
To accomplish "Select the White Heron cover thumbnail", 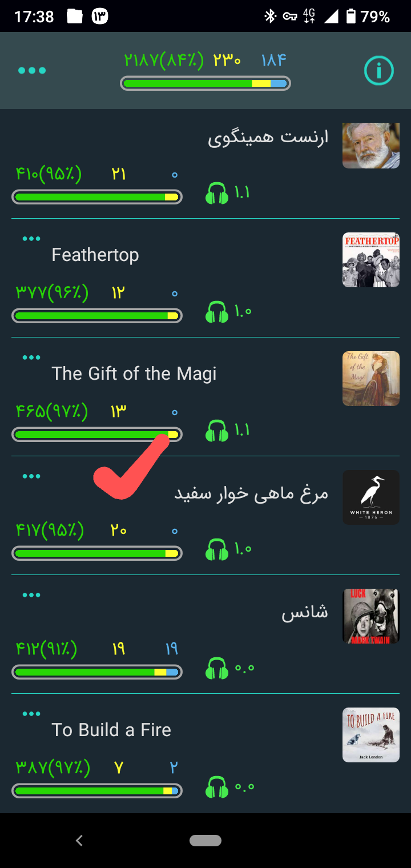I will 371,497.
